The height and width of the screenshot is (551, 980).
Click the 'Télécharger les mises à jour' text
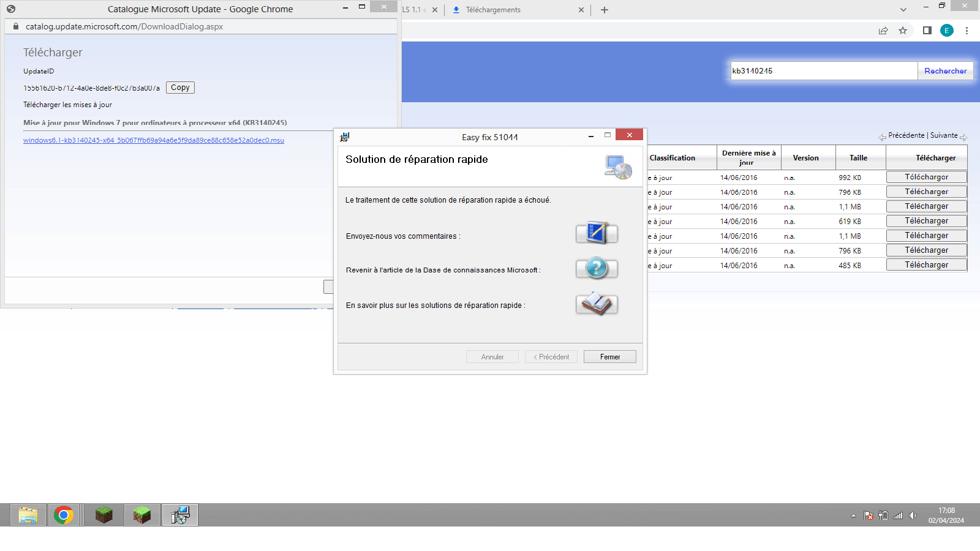coord(67,105)
